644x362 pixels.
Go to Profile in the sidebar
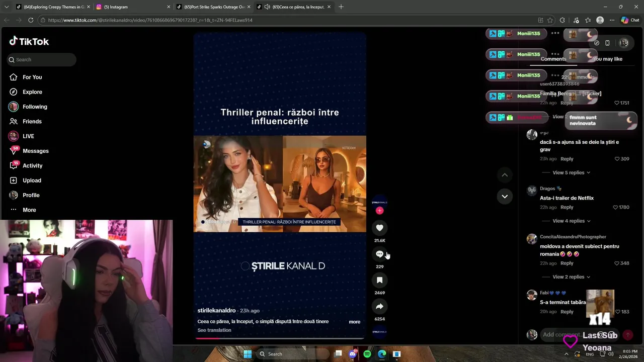(31, 195)
